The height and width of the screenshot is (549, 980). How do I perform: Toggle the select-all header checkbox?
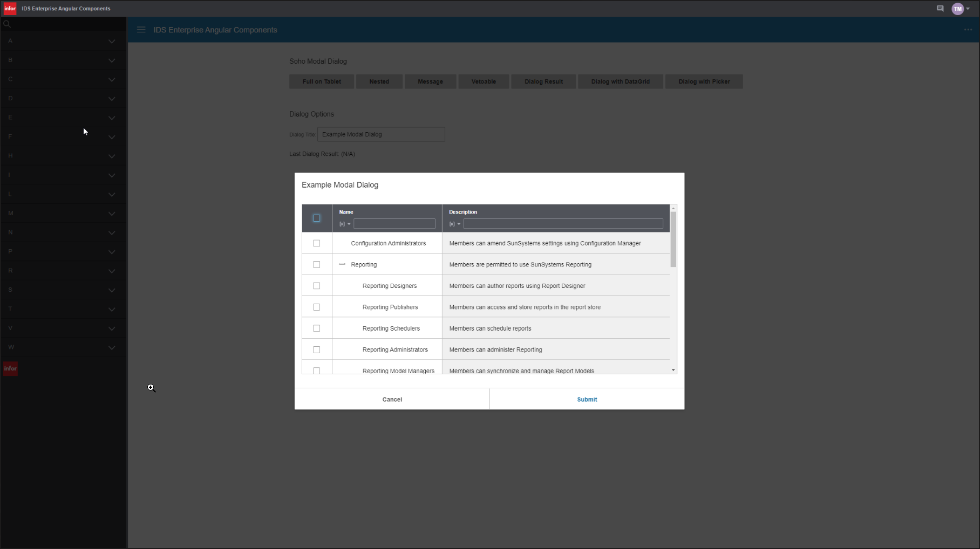tap(317, 218)
